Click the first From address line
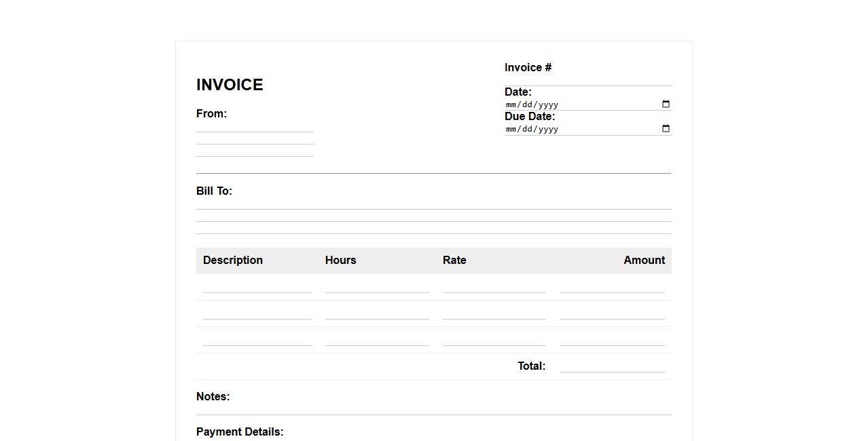The height and width of the screenshot is (441, 868). [x=255, y=126]
